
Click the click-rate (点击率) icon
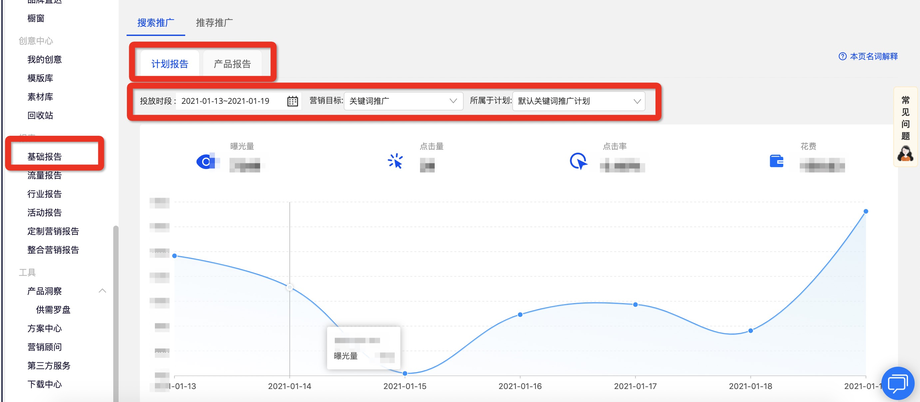pos(577,161)
